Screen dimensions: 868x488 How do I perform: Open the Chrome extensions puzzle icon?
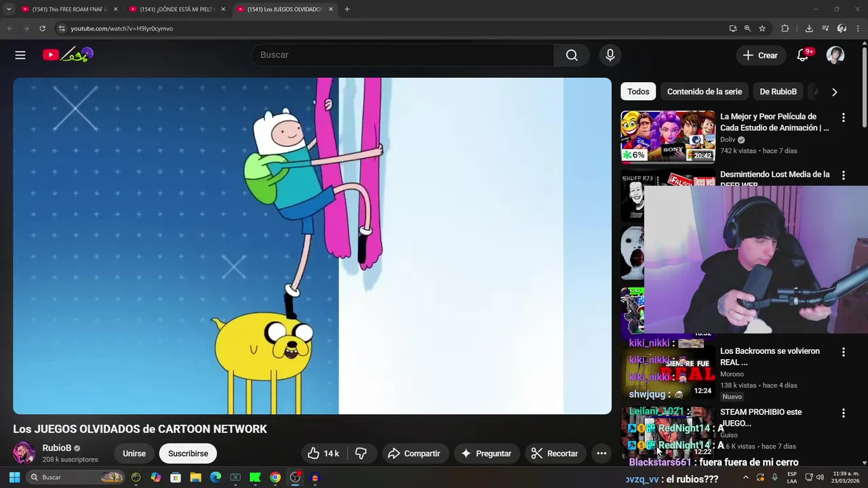pos(785,28)
